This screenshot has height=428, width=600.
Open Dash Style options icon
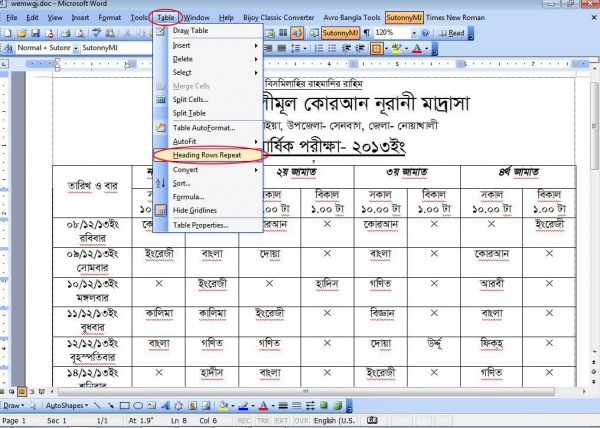point(297,405)
